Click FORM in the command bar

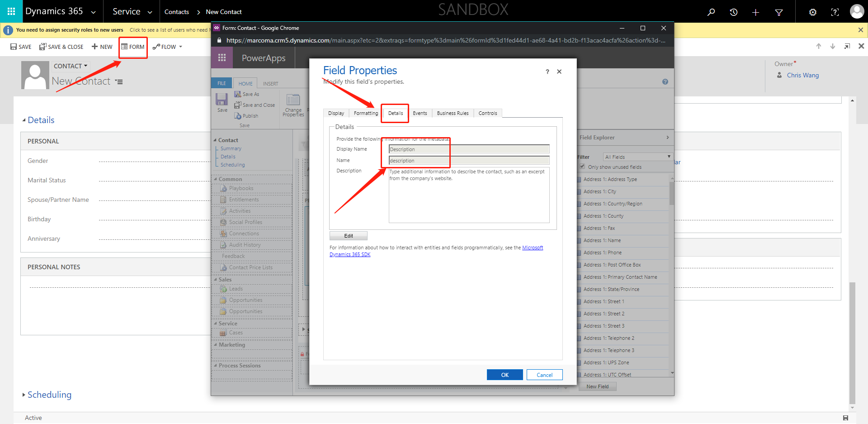133,47
